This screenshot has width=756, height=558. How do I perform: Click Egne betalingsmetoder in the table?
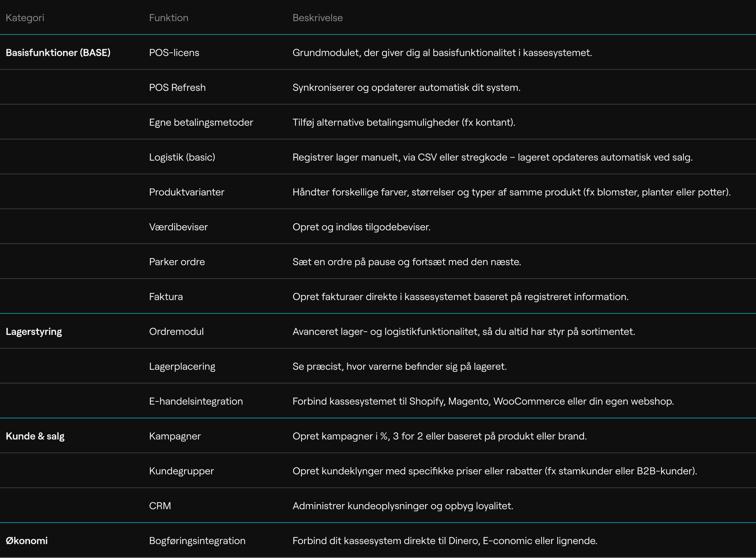pos(201,122)
